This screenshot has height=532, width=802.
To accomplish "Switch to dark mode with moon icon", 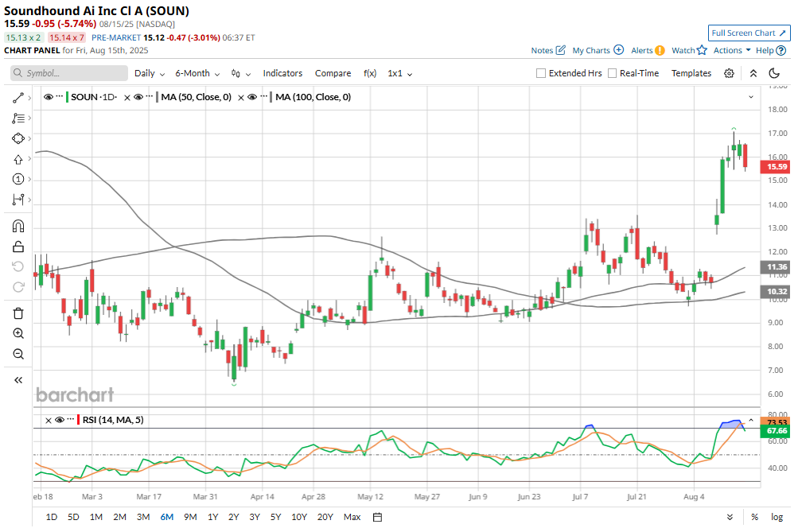I will point(774,73).
